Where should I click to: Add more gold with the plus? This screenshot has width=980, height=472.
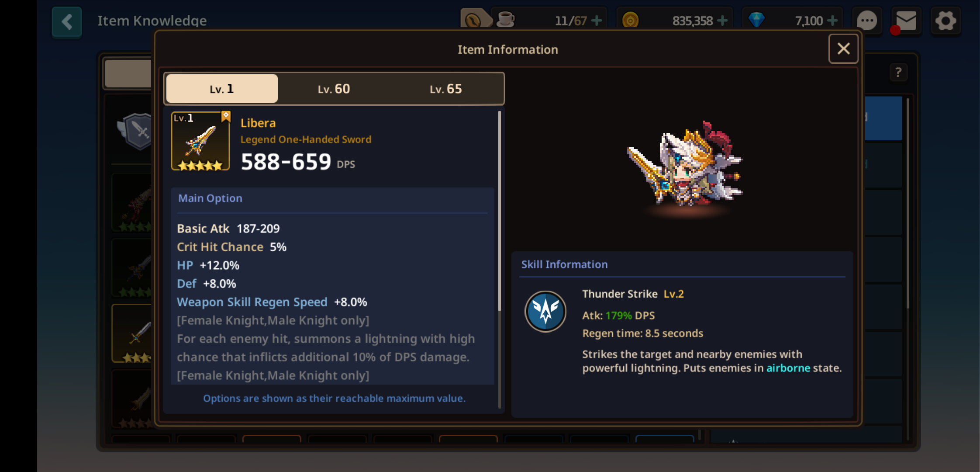click(723, 21)
